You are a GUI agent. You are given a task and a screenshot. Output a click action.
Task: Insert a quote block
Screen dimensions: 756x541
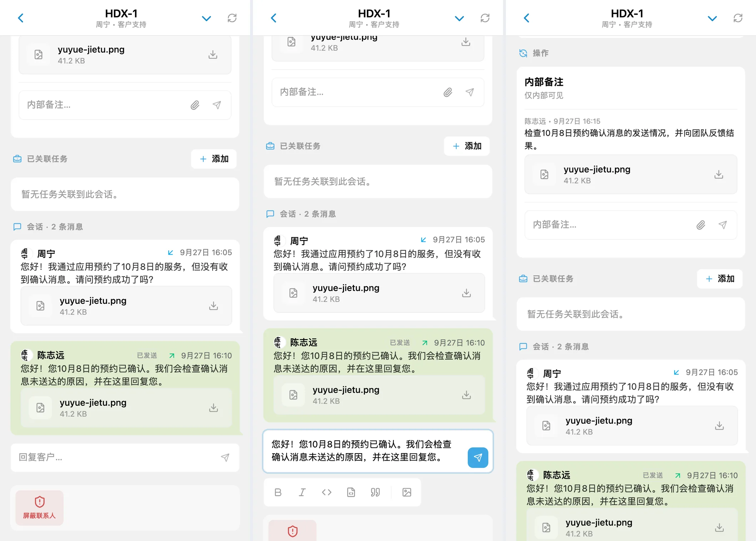(375, 492)
